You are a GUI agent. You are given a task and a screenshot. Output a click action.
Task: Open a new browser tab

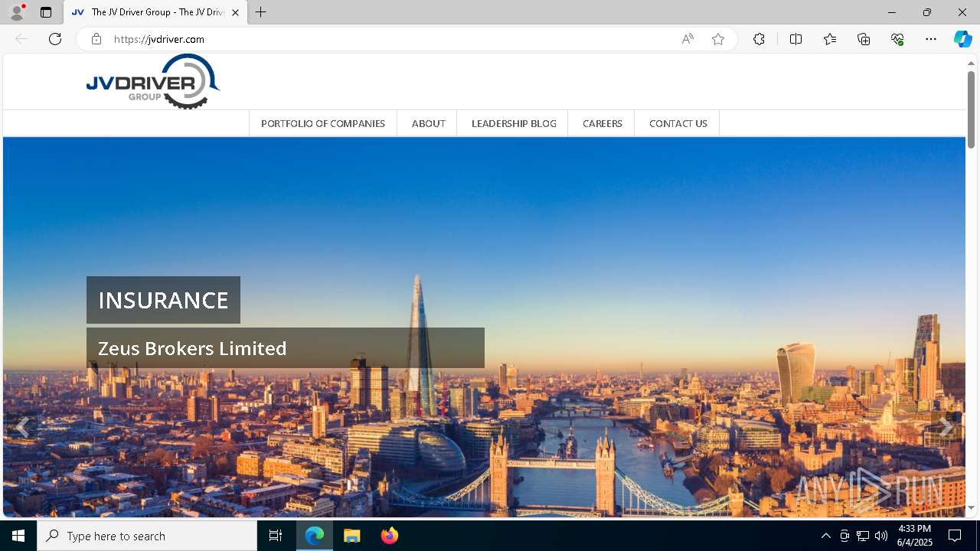pos(261,12)
